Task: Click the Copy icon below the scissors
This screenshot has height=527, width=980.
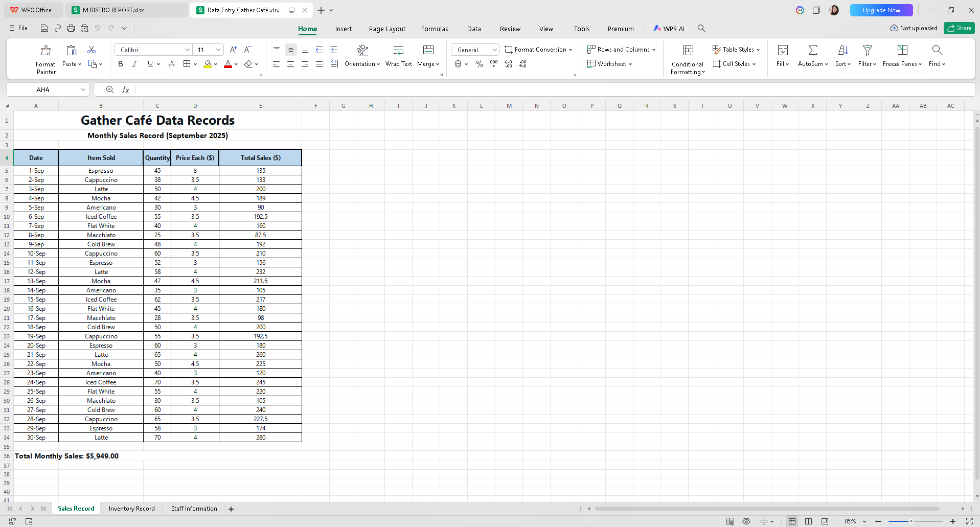Action: click(93, 64)
